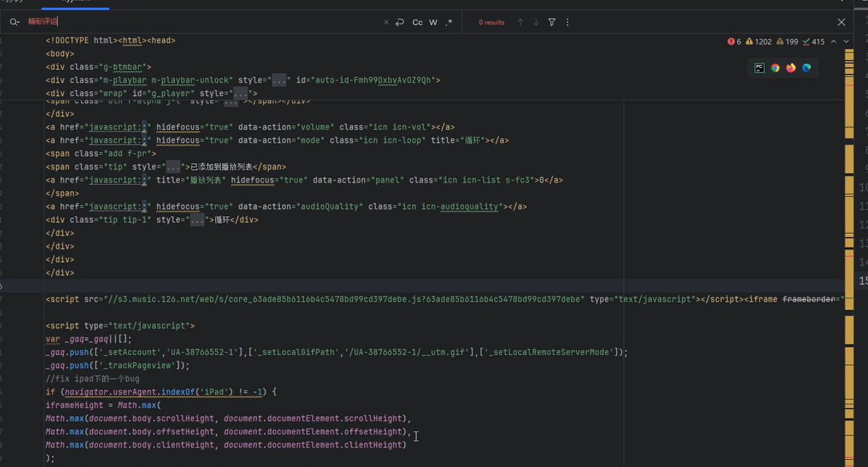Open page in Edge browser
868x467 pixels.
pos(806,68)
